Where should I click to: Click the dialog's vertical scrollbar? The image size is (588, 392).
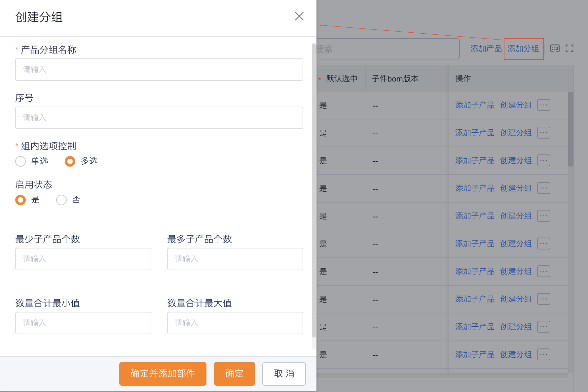[313, 190]
